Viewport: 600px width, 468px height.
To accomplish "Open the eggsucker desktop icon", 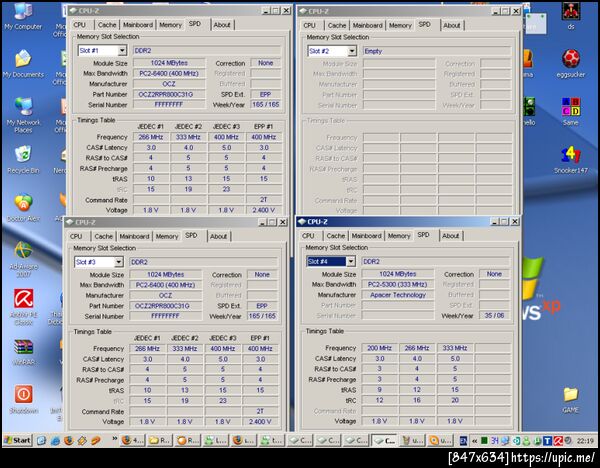I will click(x=570, y=59).
